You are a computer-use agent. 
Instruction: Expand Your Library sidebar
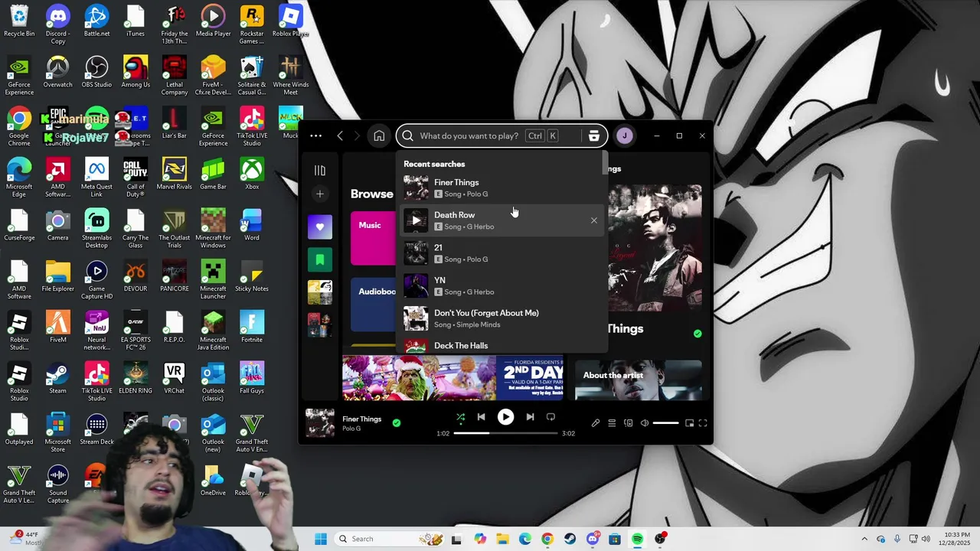coord(320,170)
